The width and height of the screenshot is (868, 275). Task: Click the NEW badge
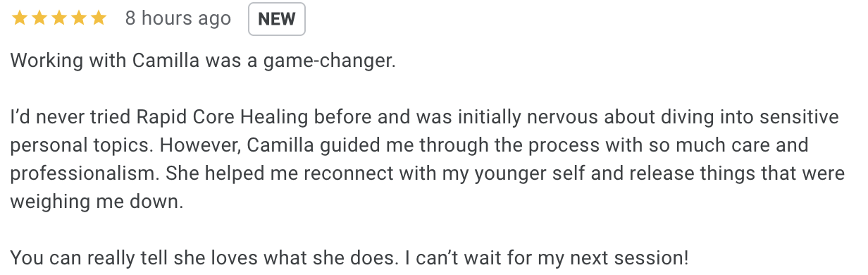tap(277, 19)
